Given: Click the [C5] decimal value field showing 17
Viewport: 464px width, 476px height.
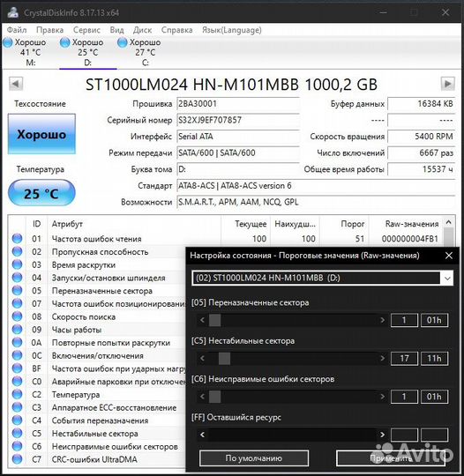Looking at the screenshot, I should (404, 358).
